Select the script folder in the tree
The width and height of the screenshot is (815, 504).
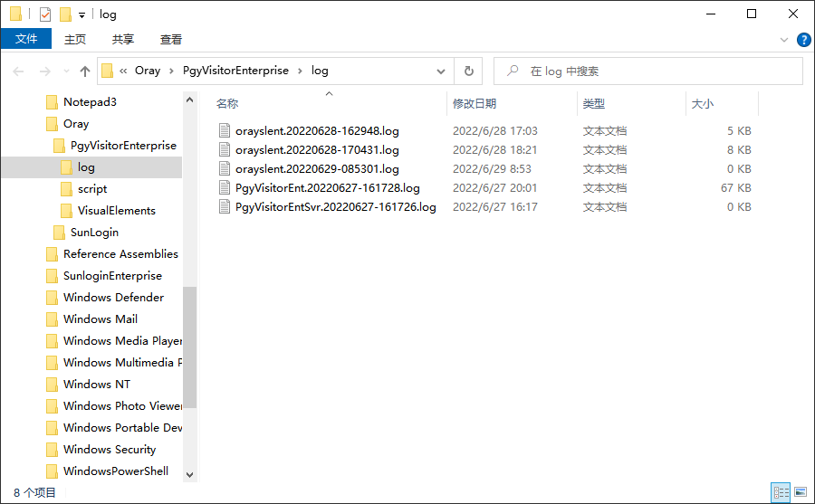pyautogui.click(x=92, y=189)
